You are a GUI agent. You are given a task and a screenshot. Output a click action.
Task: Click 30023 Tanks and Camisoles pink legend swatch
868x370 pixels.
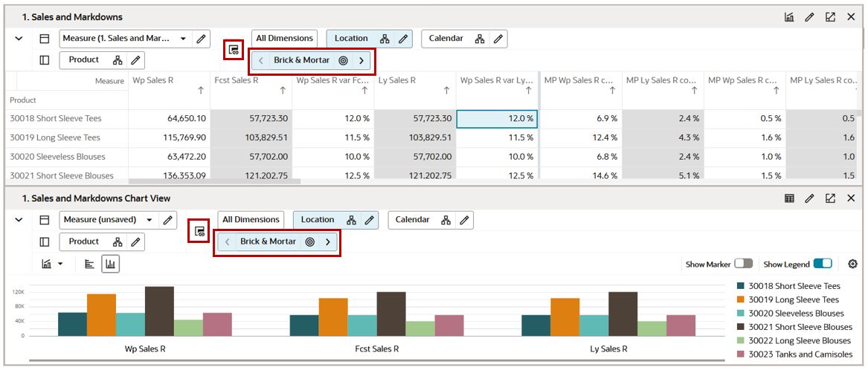tap(740, 354)
